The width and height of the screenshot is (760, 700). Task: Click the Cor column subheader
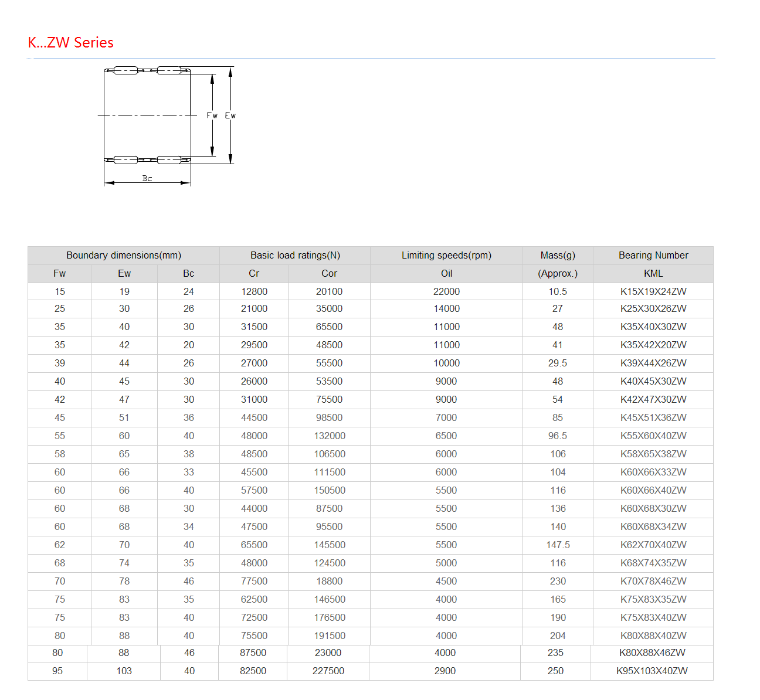[x=329, y=273]
